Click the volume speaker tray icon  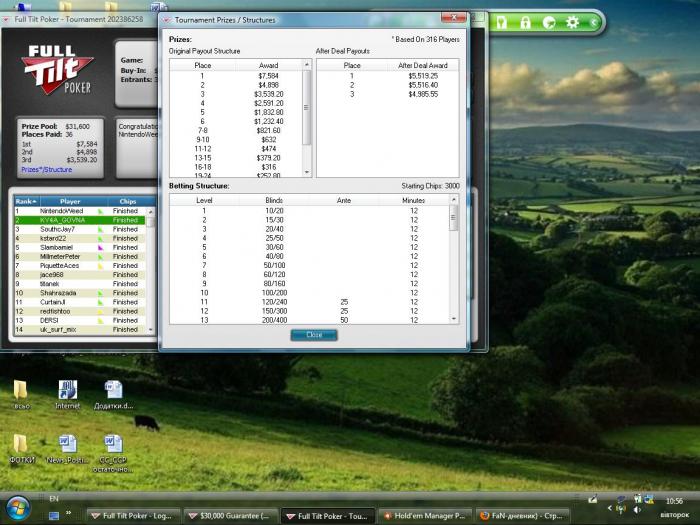pos(637,509)
